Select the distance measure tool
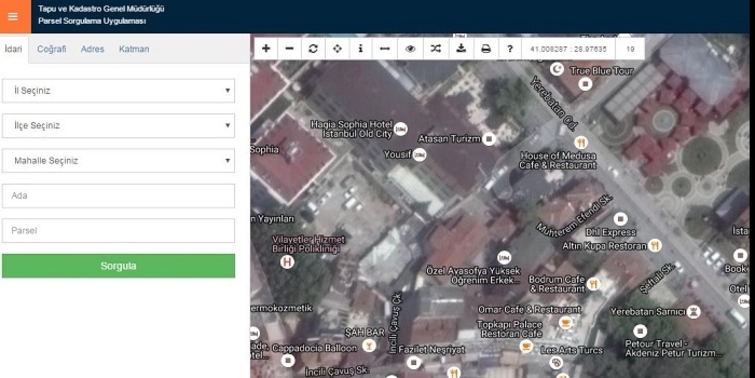Viewport: 755px width, 378px height. click(x=385, y=49)
